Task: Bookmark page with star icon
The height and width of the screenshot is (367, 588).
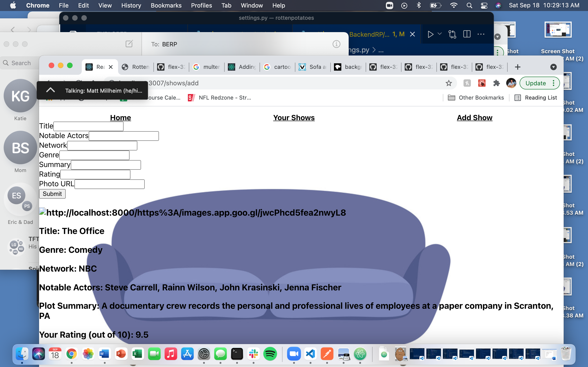Action: pos(449,83)
